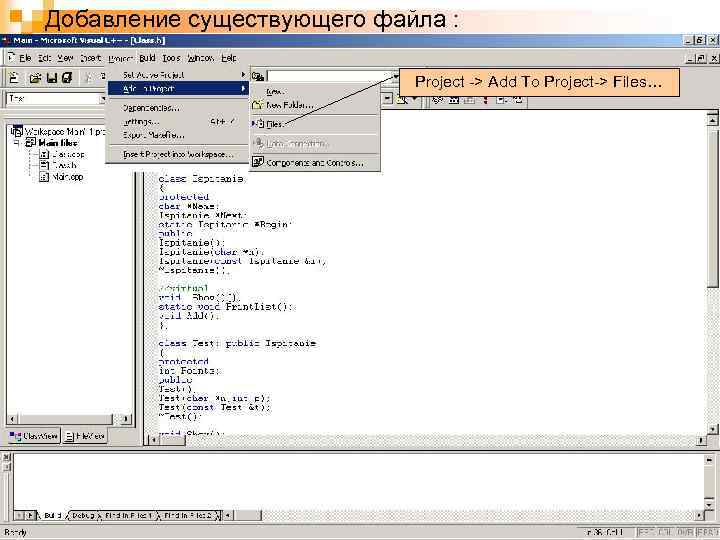Image resolution: width=720 pixels, height=540 pixels.
Task: Expand the Set Active Project submenu
Action: [243, 74]
